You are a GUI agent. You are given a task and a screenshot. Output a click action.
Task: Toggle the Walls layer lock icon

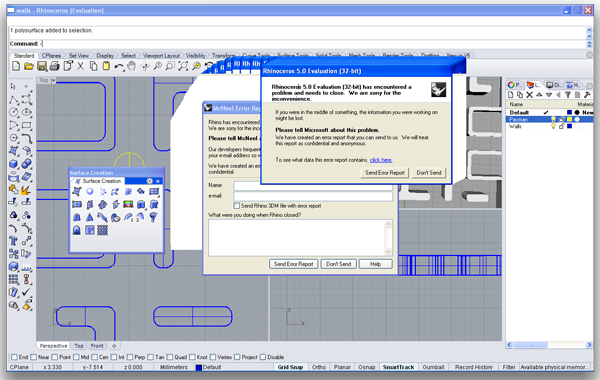click(x=561, y=126)
